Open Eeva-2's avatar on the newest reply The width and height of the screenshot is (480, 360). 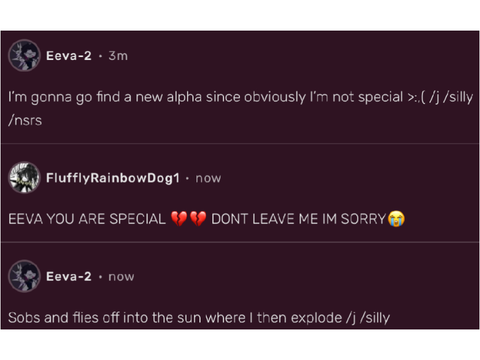tap(24, 276)
